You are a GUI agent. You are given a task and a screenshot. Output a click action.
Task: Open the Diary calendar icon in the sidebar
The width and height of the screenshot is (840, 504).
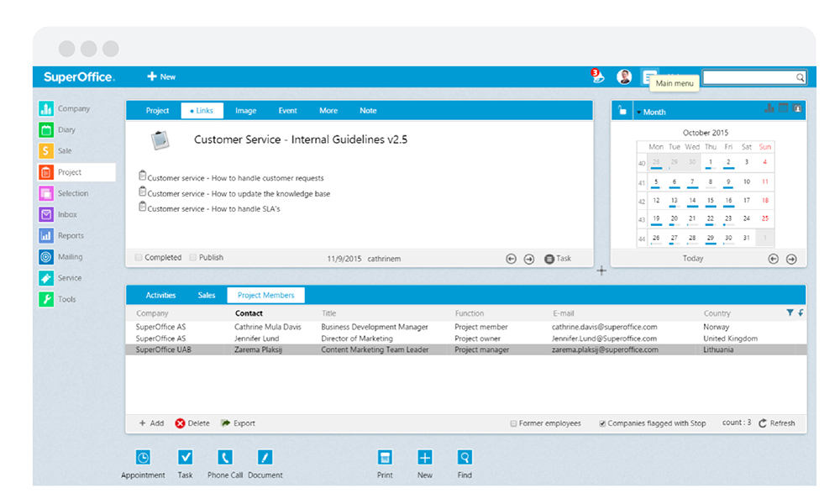point(46,129)
